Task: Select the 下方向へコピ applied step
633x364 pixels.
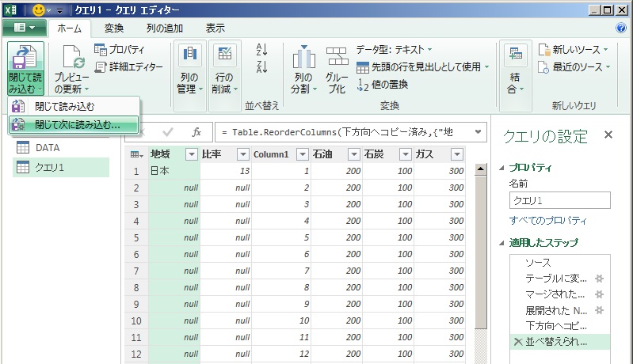Action: [559, 326]
